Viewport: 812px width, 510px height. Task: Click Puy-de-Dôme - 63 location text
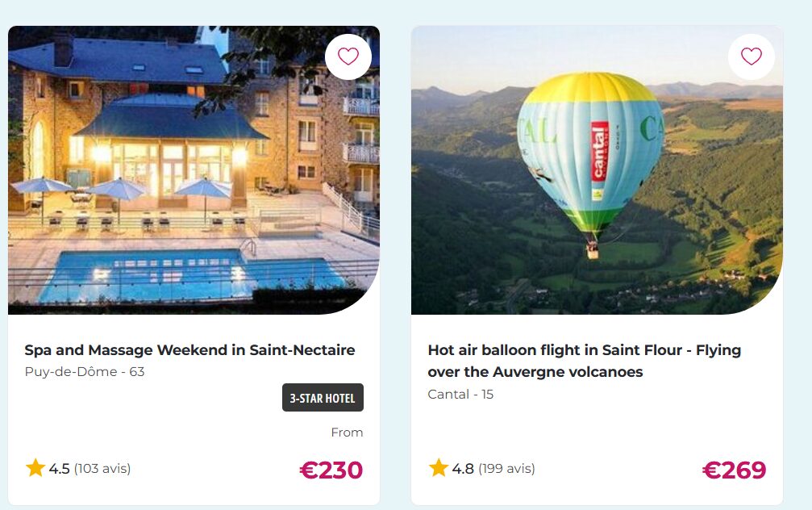click(x=85, y=372)
